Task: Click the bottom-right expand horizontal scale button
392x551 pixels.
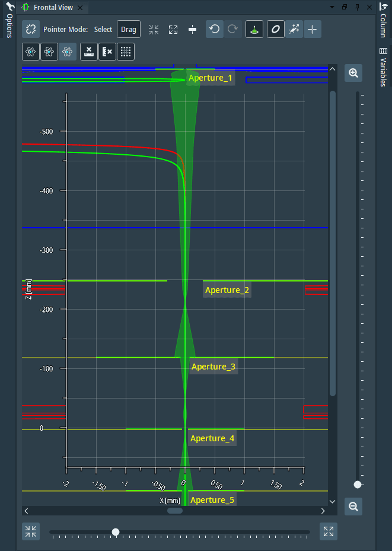Action: (x=328, y=531)
